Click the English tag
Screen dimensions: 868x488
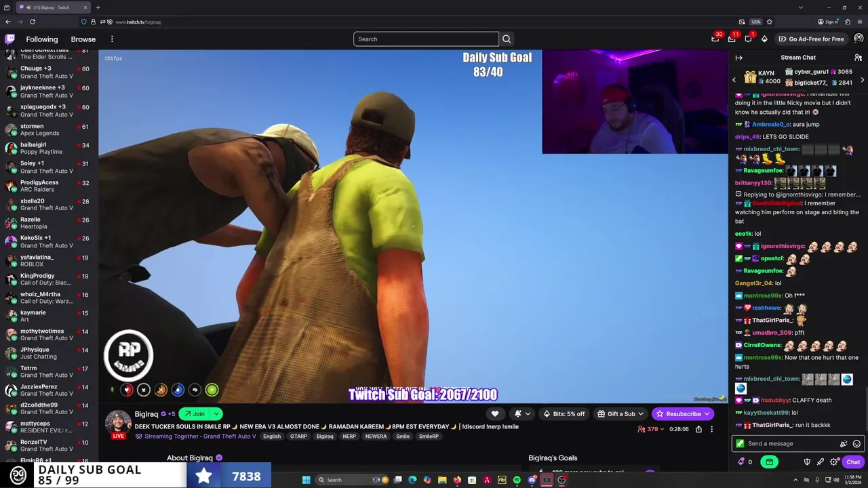click(272, 436)
